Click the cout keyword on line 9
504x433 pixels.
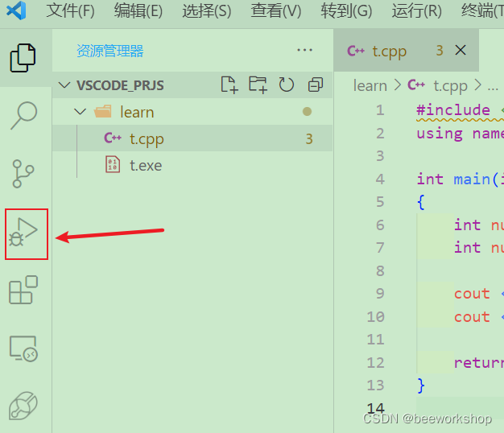[x=472, y=294]
